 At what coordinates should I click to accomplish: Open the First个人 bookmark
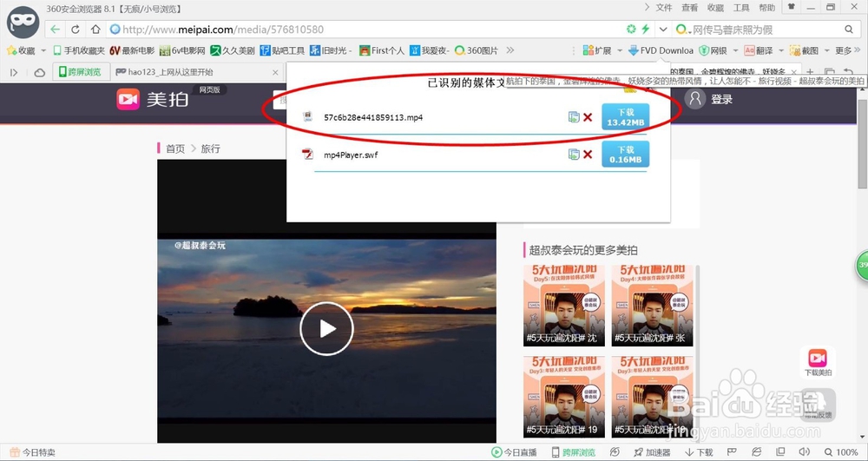click(x=382, y=50)
